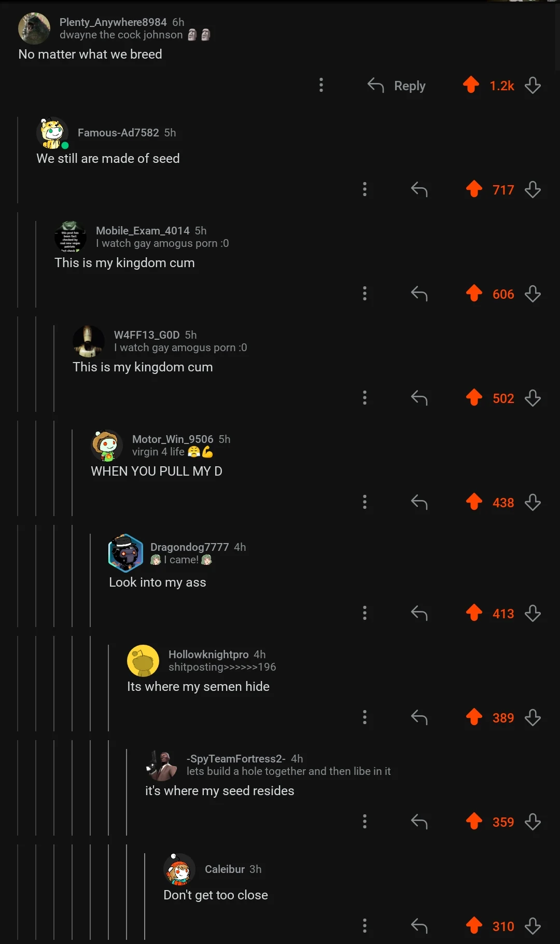This screenshot has width=560, height=944.
Task: Downvote -SpyTeamFortress2-'s comment with 359 points
Action: tap(533, 822)
